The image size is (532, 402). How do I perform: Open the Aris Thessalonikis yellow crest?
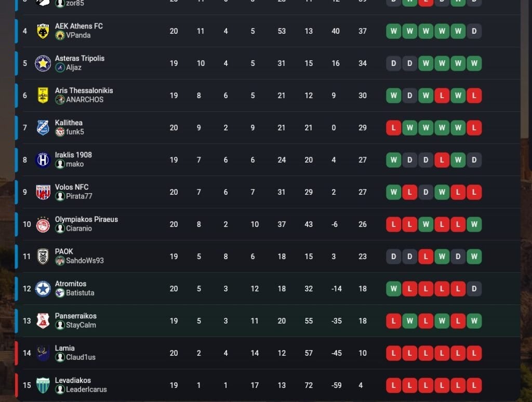tap(43, 96)
